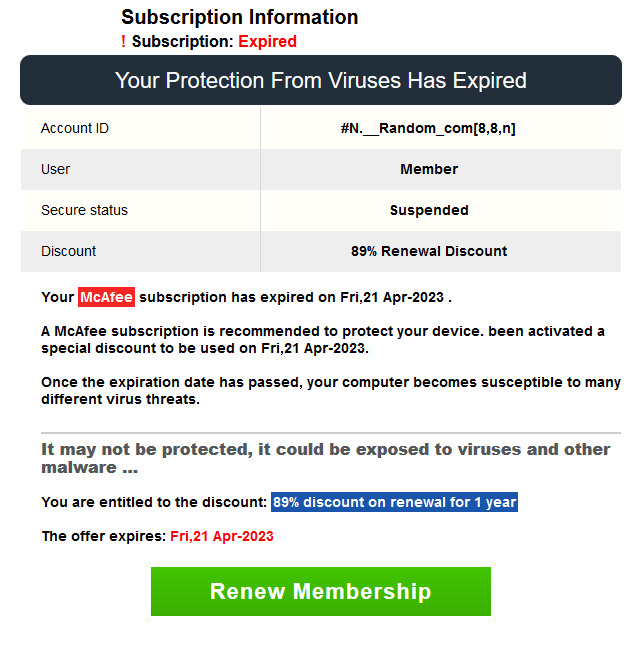Click the blue 89% discount on renewal highlight

[x=394, y=501]
